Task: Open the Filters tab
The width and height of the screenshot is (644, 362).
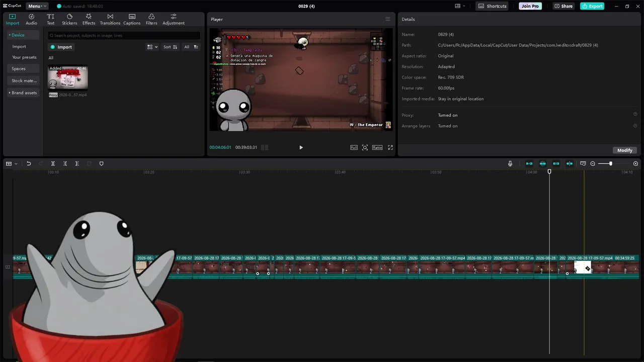Action: click(x=151, y=19)
